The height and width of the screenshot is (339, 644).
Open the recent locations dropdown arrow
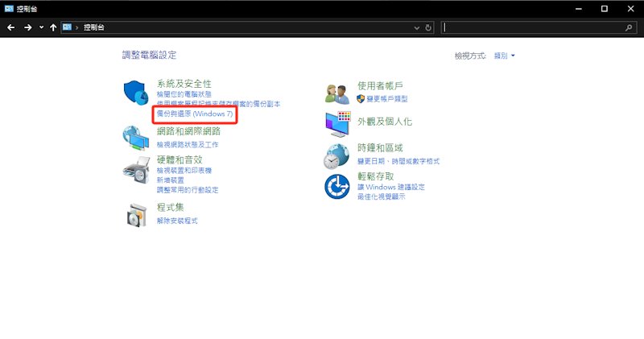41,27
